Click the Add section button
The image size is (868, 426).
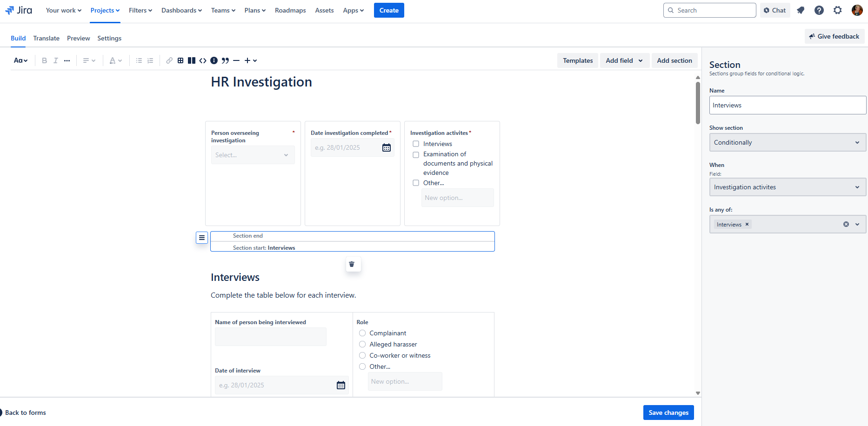coord(674,60)
